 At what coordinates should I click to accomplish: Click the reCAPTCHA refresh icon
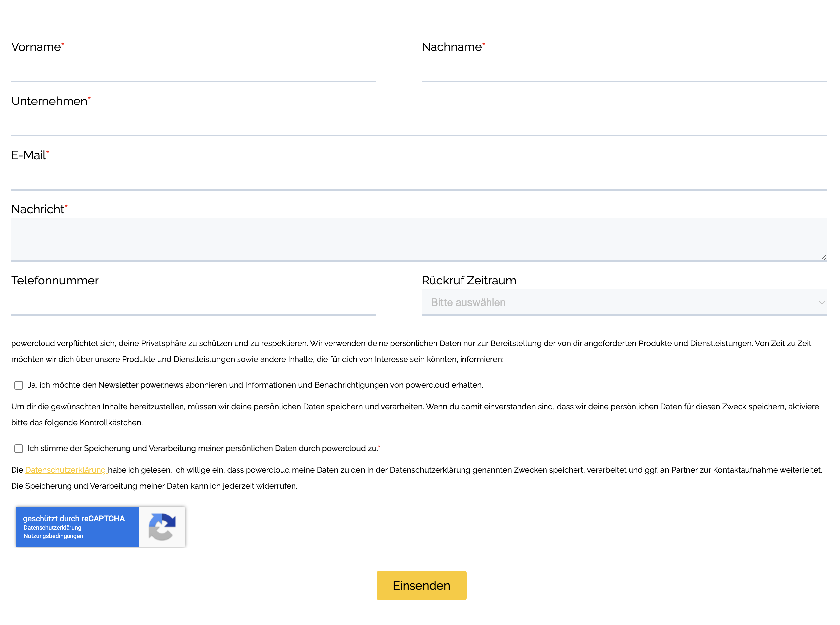pyautogui.click(x=162, y=526)
